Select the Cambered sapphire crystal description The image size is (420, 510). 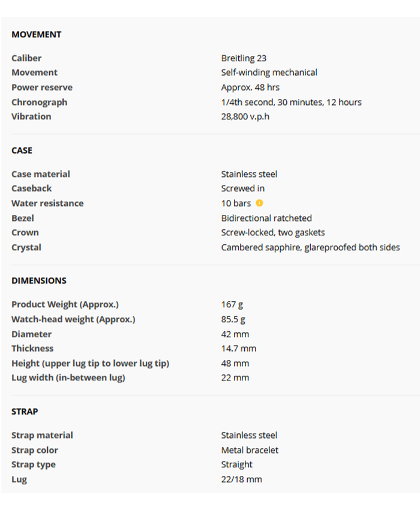tap(310, 247)
